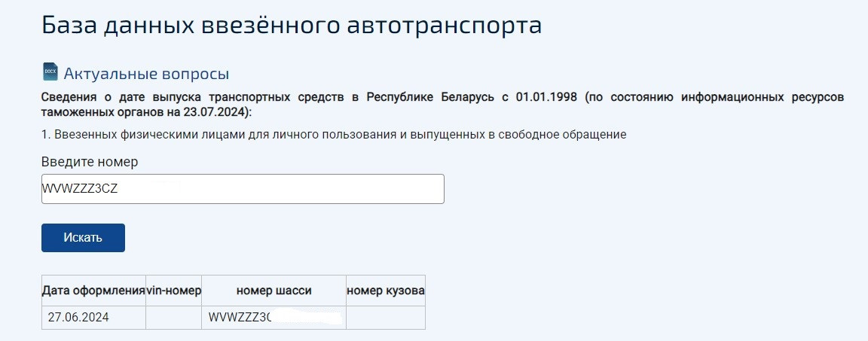Image resolution: width=868 pixels, height=341 pixels.
Task: Click the vin-номер column header
Action: coord(174,291)
